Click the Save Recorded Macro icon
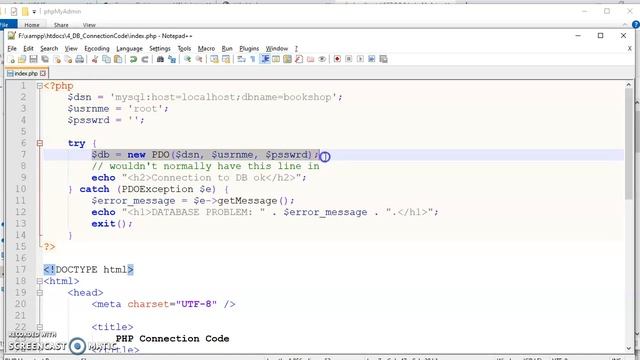 (x=383, y=59)
